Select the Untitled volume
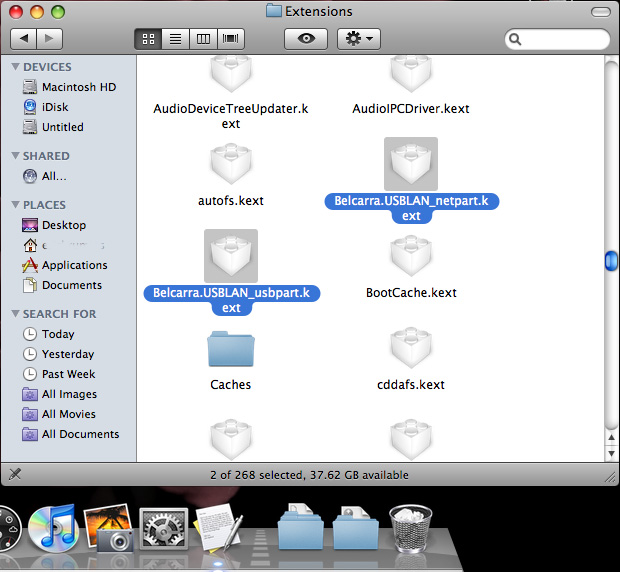 pyautogui.click(x=53, y=127)
